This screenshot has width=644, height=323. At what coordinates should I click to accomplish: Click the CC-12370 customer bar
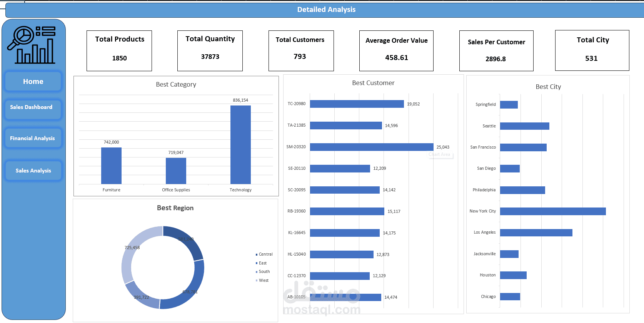pos(340,276)
